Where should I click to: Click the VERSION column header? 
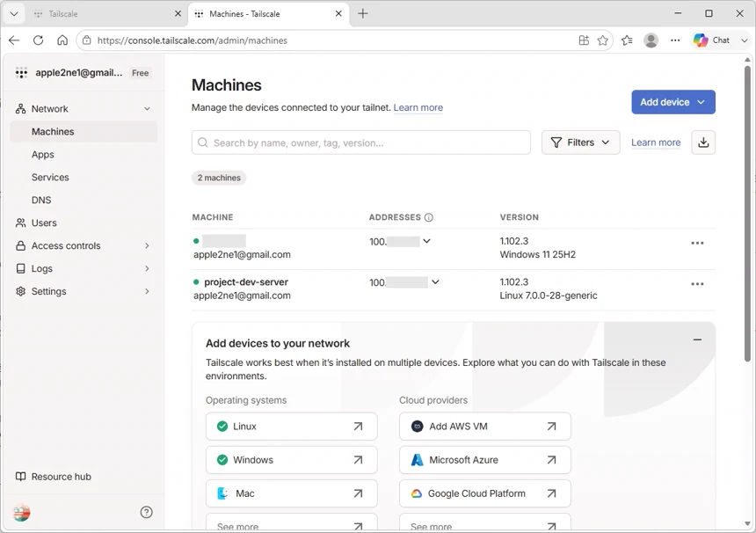[x=520, y=217]
